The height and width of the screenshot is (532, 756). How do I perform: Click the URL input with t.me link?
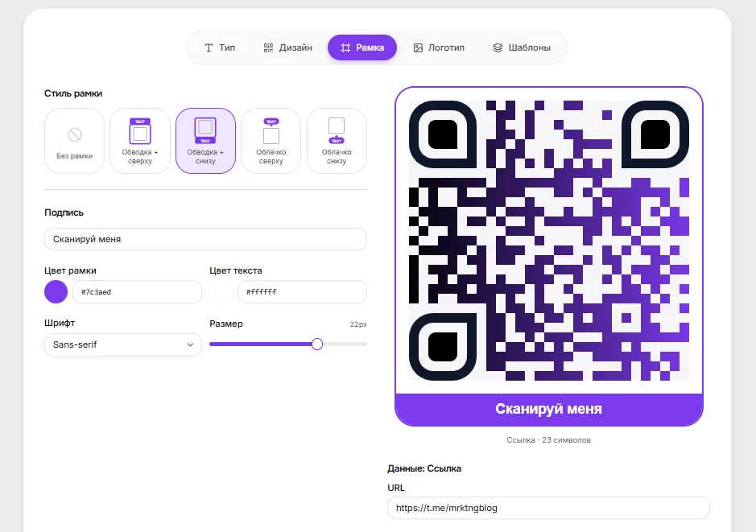coord(548,508)
